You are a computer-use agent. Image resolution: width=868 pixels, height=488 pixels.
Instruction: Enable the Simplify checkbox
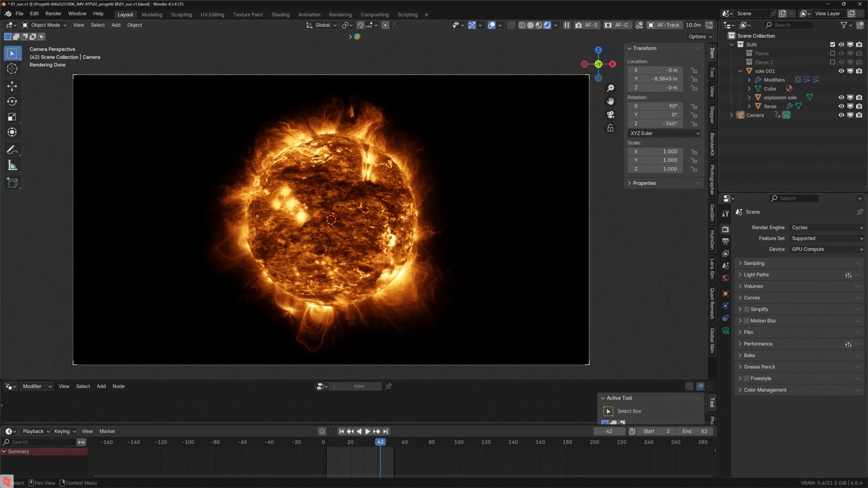pyautogui.click(x=746, y=310)
